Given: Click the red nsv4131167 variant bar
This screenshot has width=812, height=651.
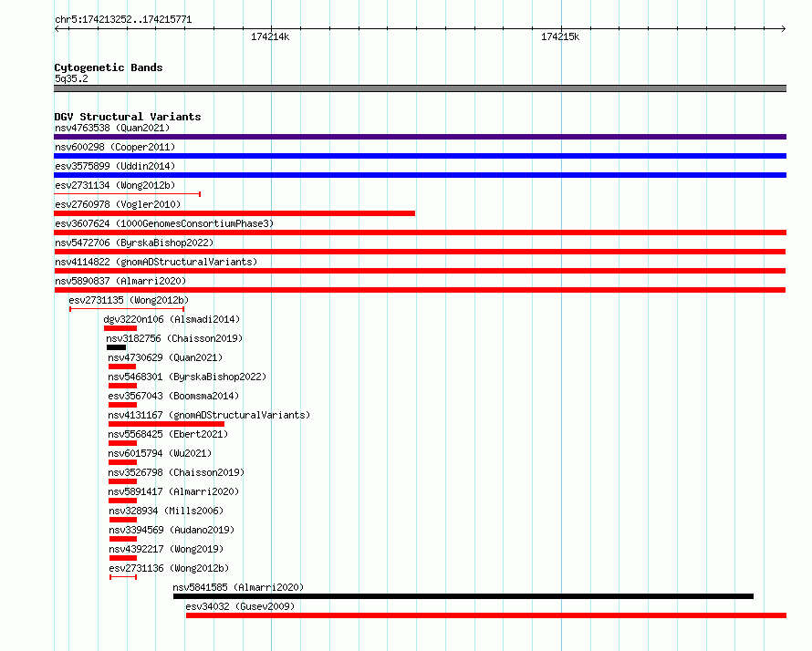Looking at the screenshot, I should (166, 424).
